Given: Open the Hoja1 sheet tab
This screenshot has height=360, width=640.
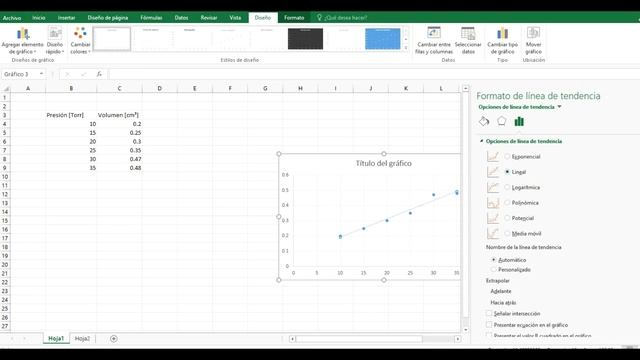Looking at the screenshot, I should pyautogui.click(x=56, y=338).
